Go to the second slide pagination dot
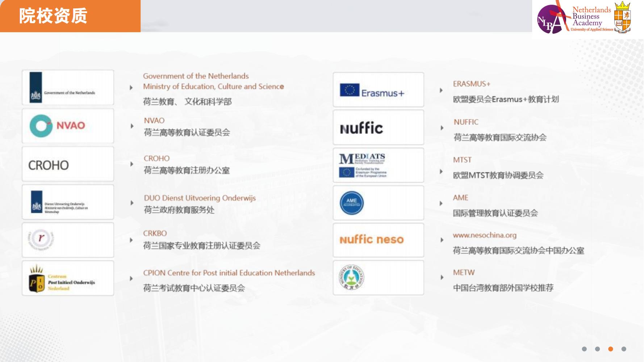Viewport: 644px width, 362px height. pyautogui.click(x=598, y=349)
